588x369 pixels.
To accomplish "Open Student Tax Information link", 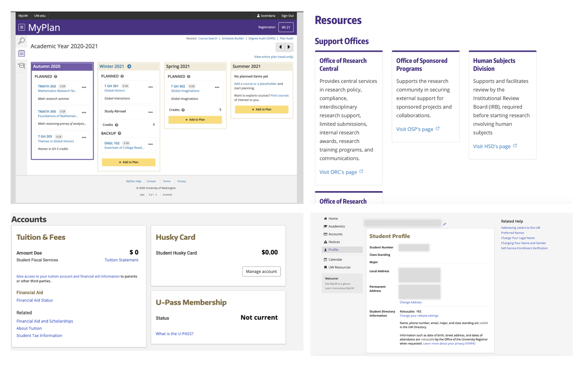I will (x=39, y=336).
